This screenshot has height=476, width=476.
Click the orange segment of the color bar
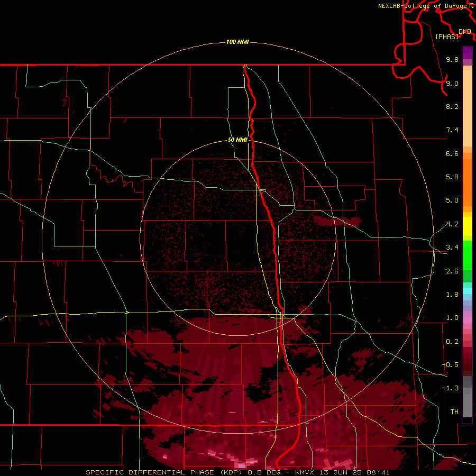pyautogui.click(x=467, y=183)
